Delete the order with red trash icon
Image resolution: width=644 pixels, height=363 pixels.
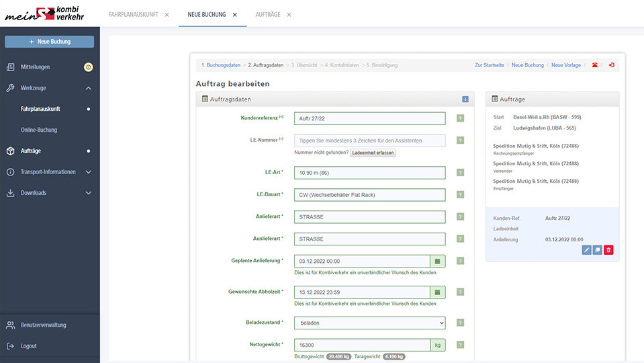click(608, 250)
